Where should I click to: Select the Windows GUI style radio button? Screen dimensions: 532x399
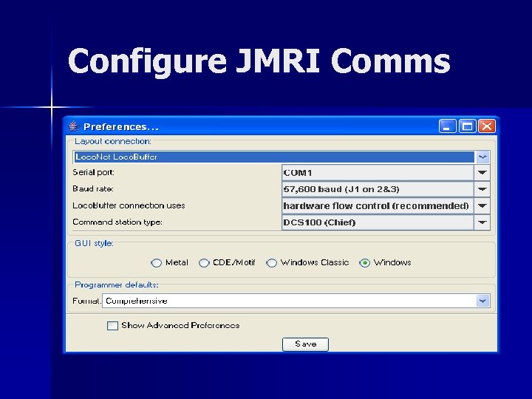coord(364,263)
